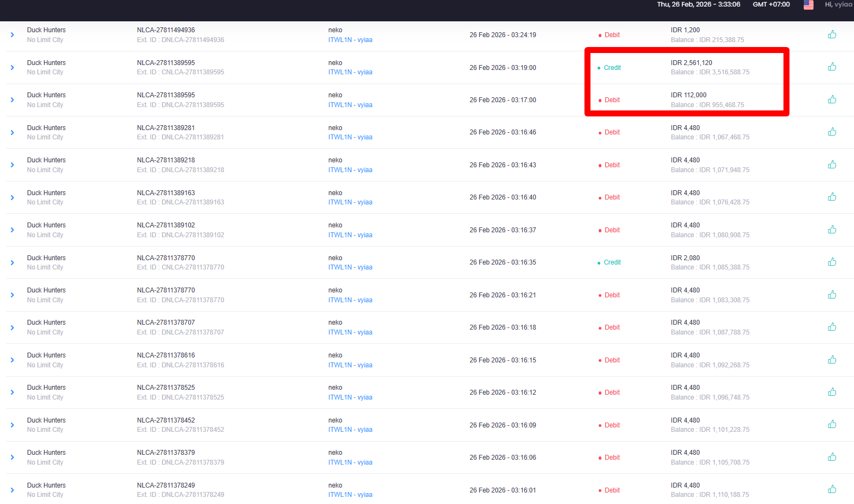This screenshot has width=854, height=504.
Task: Expand the NLCA-27811389281 transaction row
Action: [12, 132]
